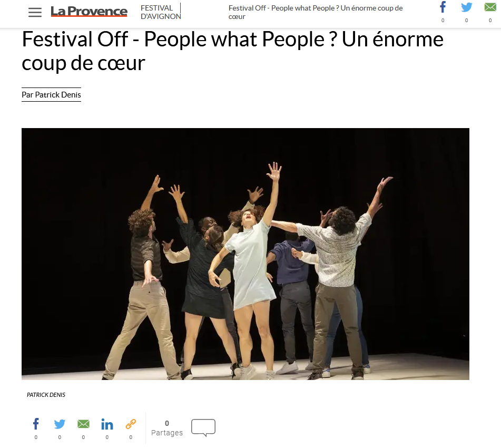The height and width of the screenshot is (448, 501).
Task: Share article on LinkedIn
Action: (x=107, y=424)
